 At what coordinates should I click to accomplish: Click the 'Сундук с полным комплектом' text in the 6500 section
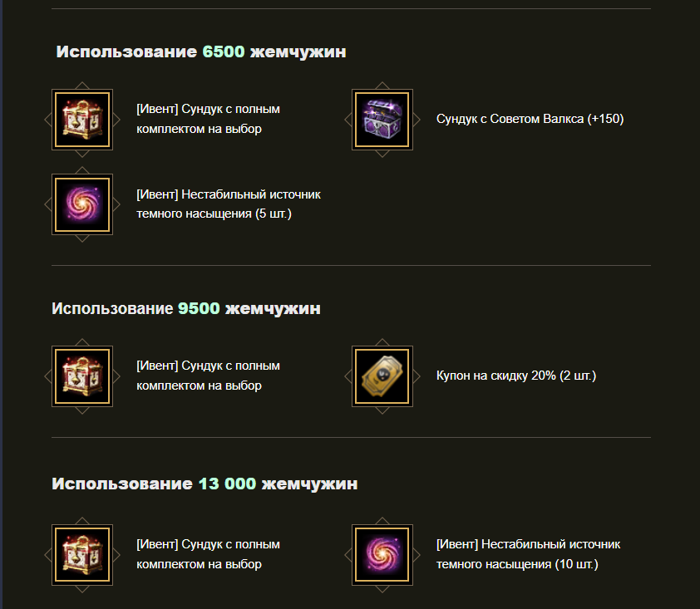pos(208,119)
